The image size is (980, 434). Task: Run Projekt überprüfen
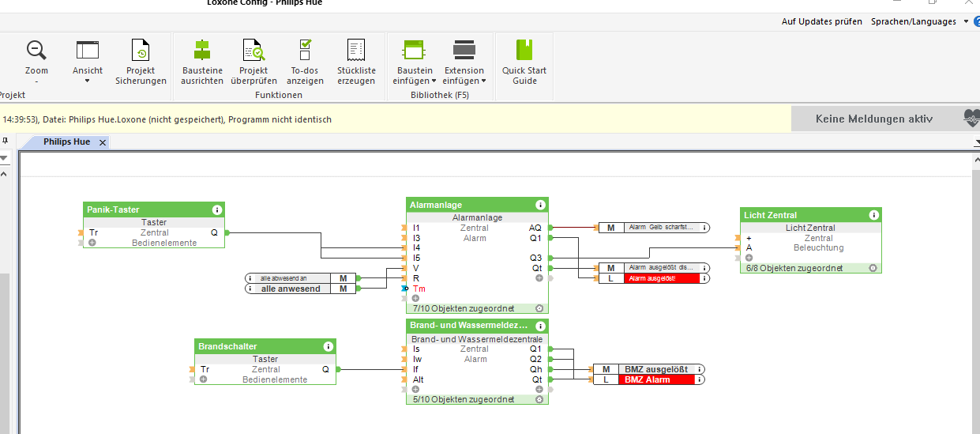253,62
